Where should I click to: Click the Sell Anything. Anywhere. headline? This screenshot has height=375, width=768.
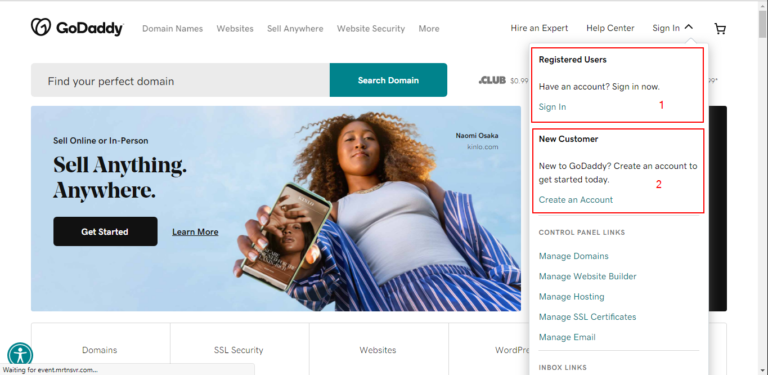click(x=120, y=178)
